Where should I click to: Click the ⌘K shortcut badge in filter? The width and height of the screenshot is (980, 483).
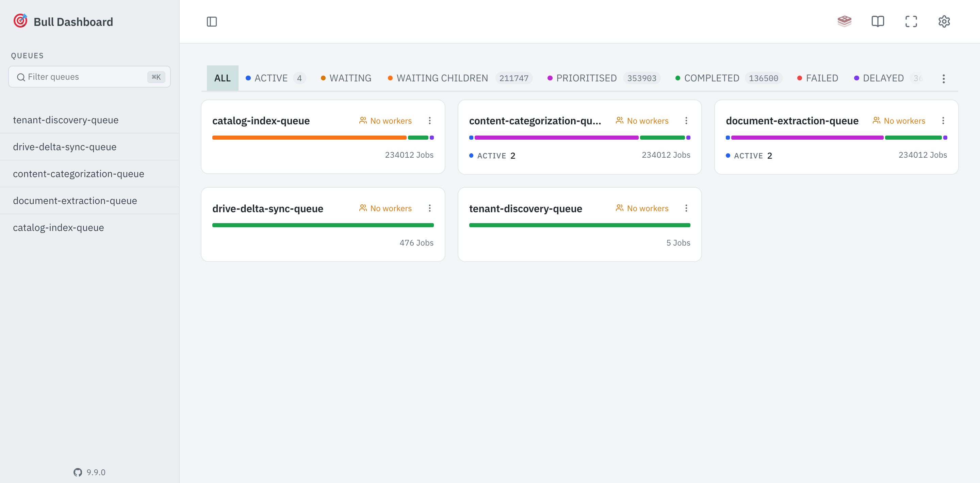point(156,77)
